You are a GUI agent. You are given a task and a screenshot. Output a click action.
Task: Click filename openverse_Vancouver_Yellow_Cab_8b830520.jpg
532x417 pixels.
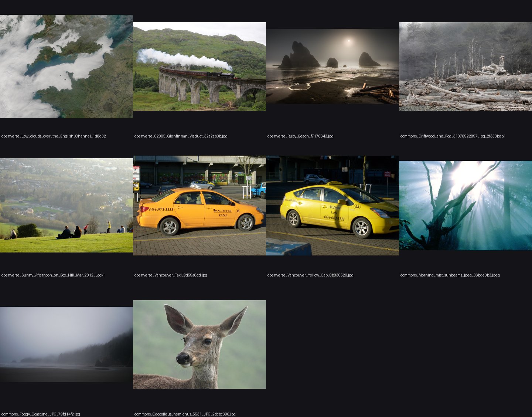pyautogui.click(x=310, y=275)
